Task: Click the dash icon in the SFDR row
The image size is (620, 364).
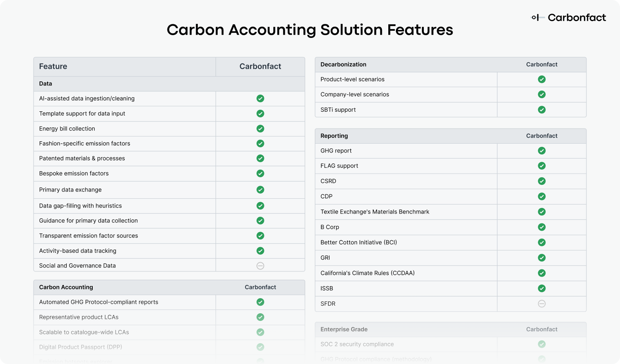Action: click(542, 304)
